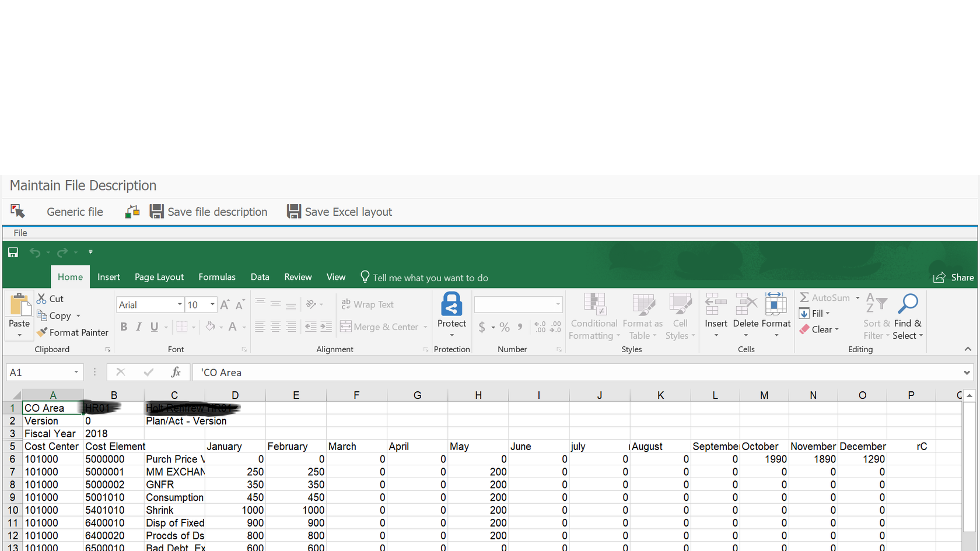The width and height of the screenshot is (980, 551).
Task: Collapse the ribbon with the chevron
Action: (968, 349)
